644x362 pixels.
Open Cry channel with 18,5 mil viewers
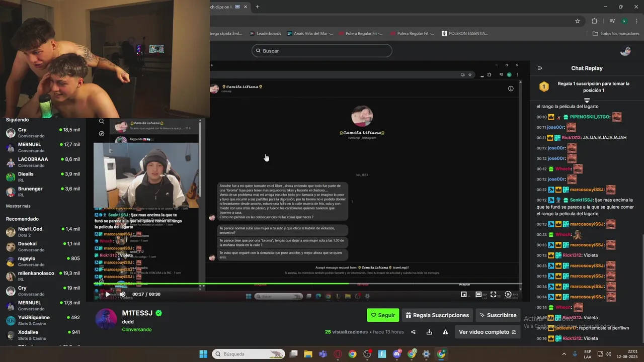pos(43,133)
